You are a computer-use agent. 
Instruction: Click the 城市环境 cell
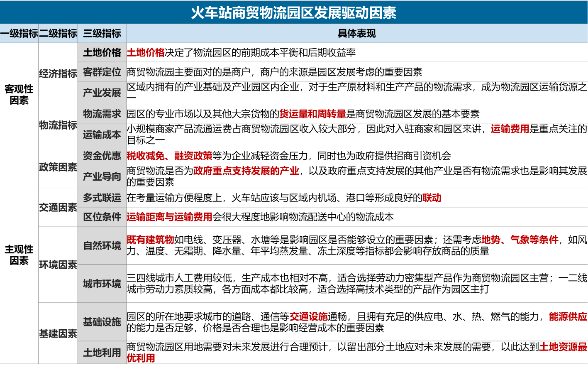point(102,284)
